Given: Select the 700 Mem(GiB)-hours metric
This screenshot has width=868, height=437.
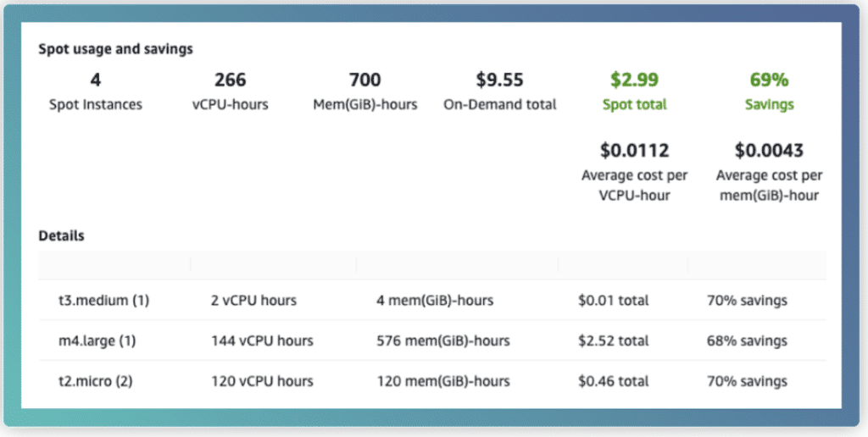Looking at the screenshot, I should coord(364,80).
